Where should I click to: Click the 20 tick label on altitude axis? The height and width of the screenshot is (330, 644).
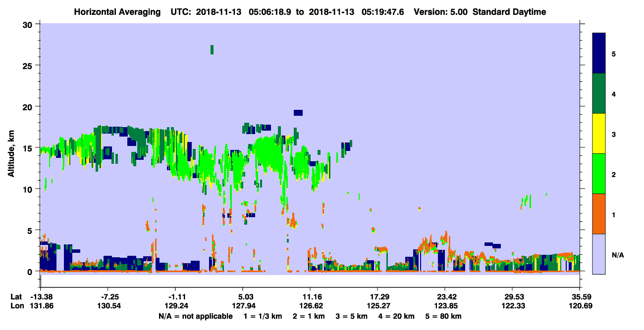click(x=29, y=106)
